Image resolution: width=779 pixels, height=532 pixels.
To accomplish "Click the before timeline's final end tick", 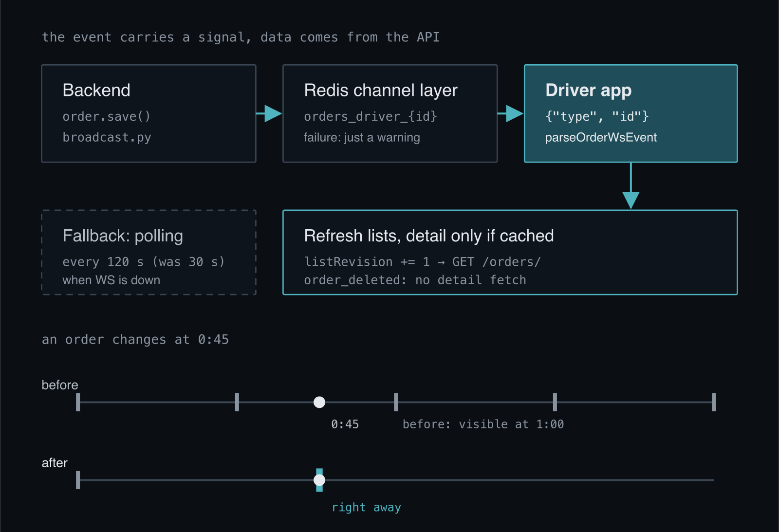I will coord(714,403).
